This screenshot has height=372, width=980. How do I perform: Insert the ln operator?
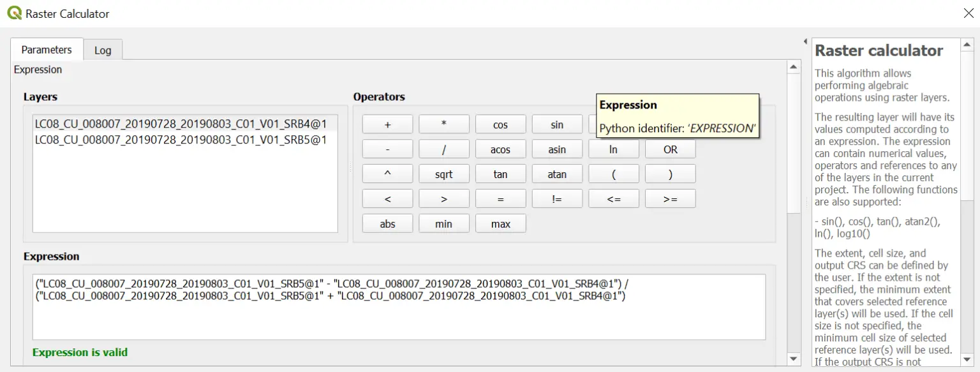coord(614,149)
